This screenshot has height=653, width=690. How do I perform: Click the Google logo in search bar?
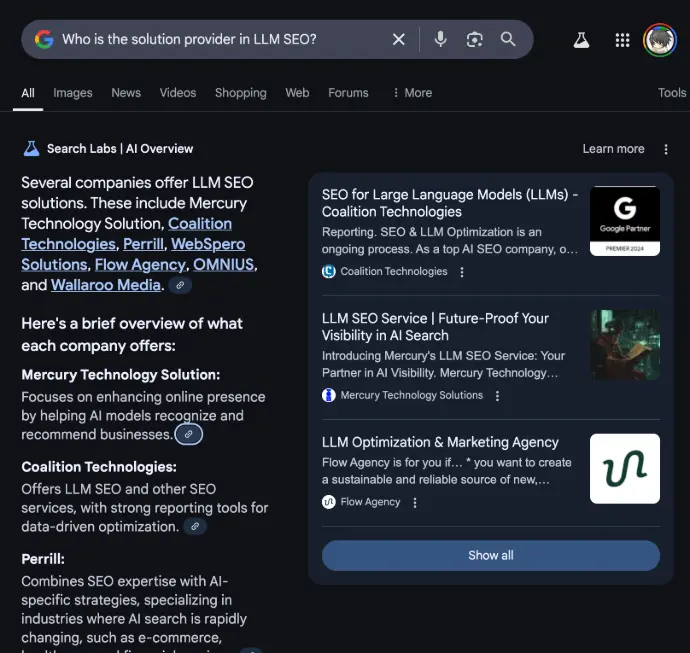coord(44,40)
